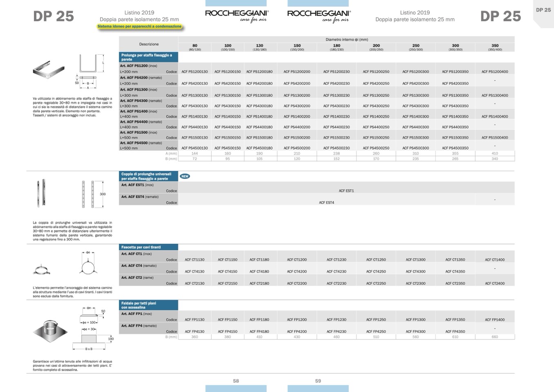Click the right Roccheggiani care for air logo
The image size is (554, 392).
click(319, 16)
